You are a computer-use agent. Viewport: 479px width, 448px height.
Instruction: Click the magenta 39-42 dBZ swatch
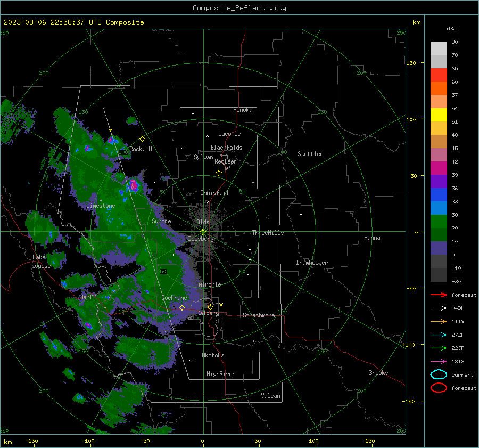(x=439, y=168)
